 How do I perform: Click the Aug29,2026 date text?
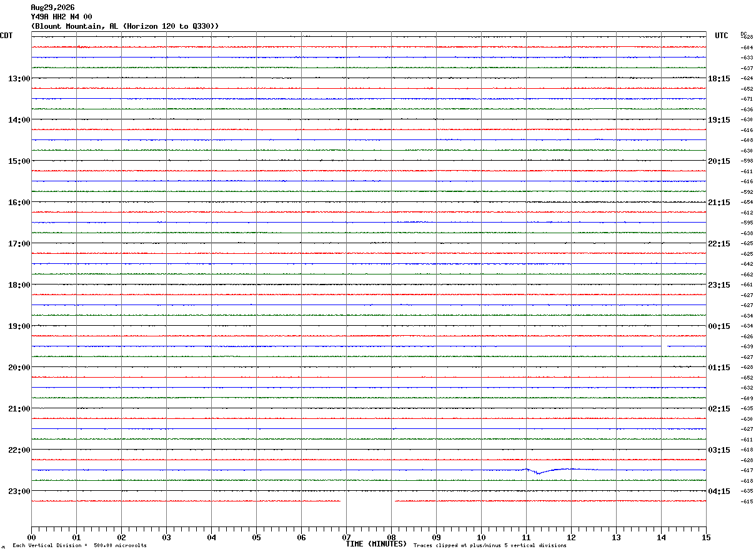52,8
